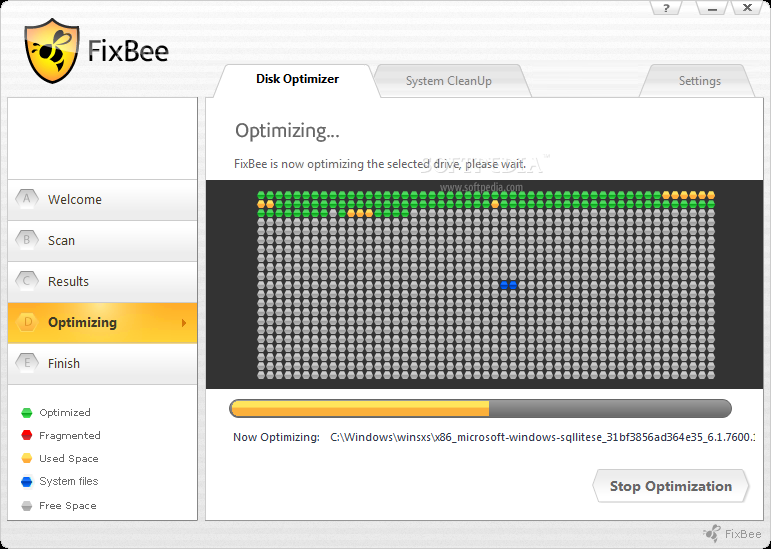This screenshot has height=549, width=771.
Task: Click the FixBee text at bottom right
Action: click(743, 534)
